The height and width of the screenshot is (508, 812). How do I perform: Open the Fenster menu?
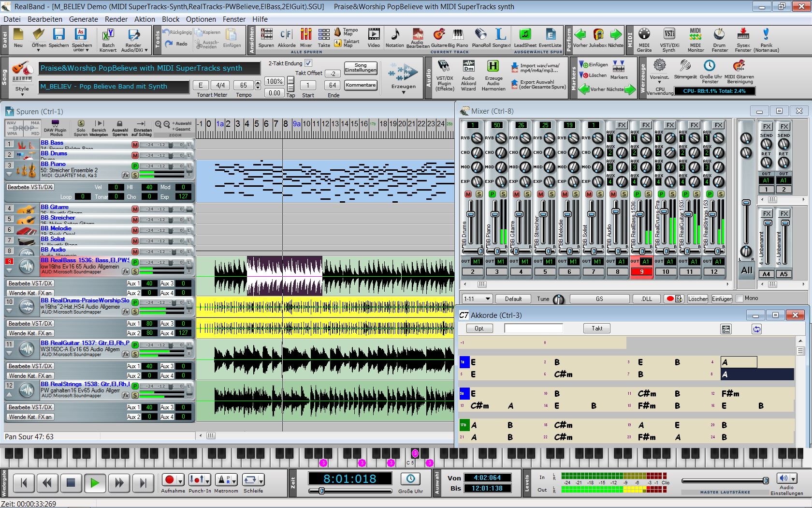tap(234, 19)
